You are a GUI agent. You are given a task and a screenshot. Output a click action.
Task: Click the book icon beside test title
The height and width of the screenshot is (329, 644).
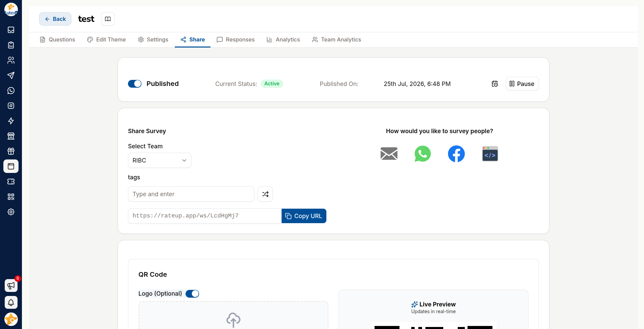click(x=108, y=19)
